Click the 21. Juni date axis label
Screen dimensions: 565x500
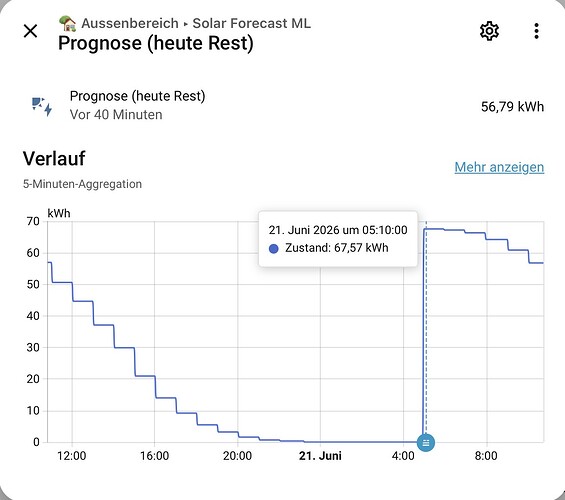click(x=320, y=456)
